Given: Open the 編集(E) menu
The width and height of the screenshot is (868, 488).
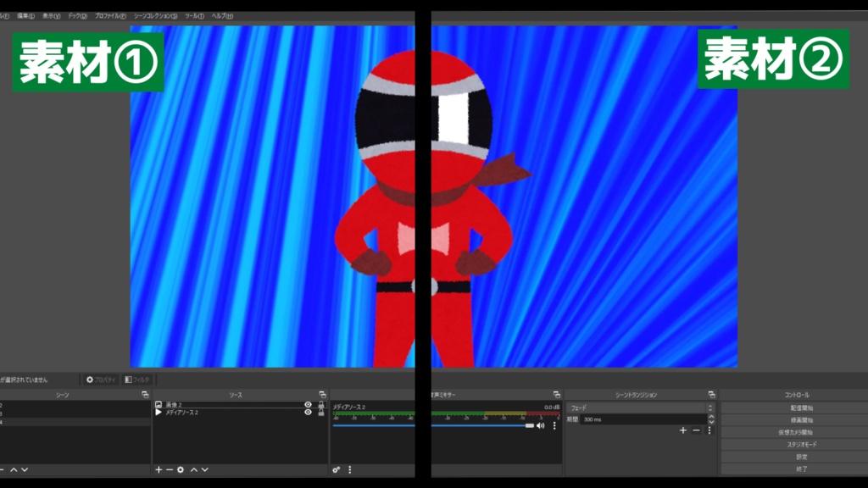Looking at the screenshot, I should pyautogui.click(x=25, y=16).
